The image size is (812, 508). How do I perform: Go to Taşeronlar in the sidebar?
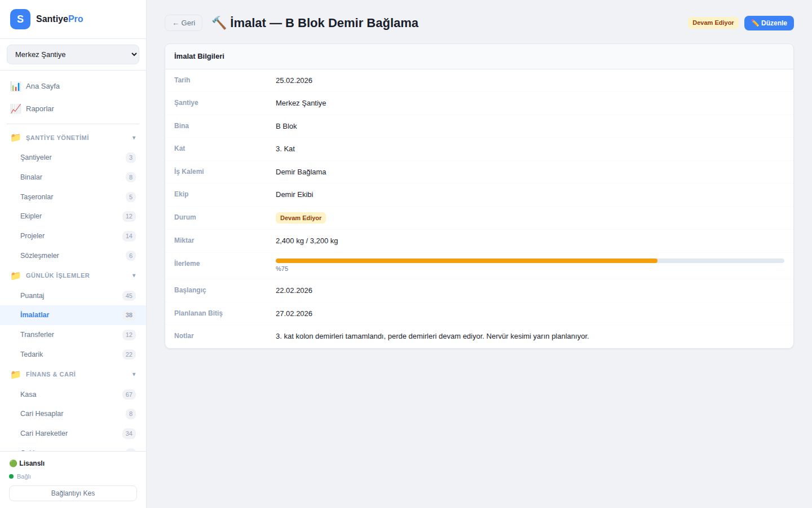coord(37,197)
